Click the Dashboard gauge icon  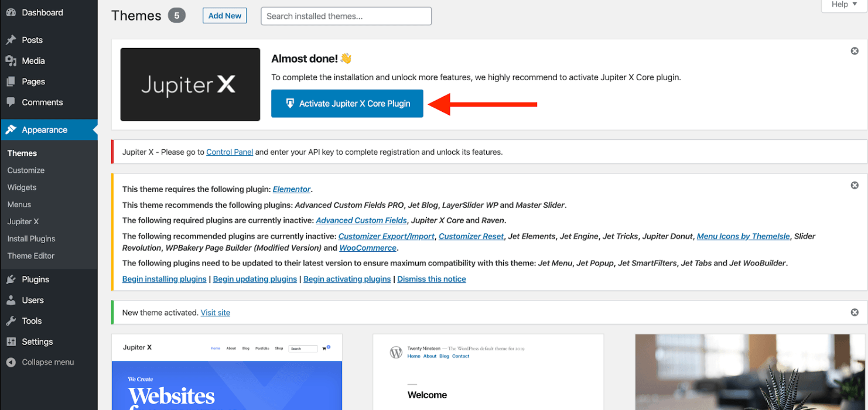point(11,12)
